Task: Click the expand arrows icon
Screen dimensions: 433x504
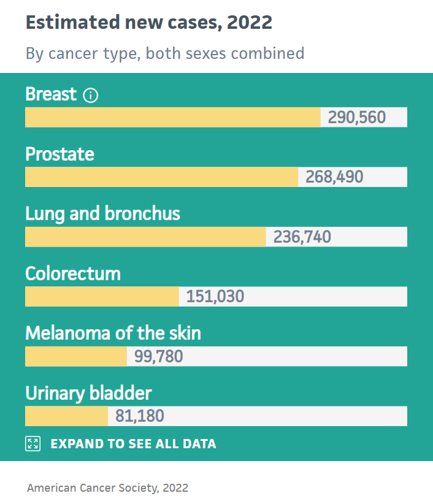Action: 33,444
